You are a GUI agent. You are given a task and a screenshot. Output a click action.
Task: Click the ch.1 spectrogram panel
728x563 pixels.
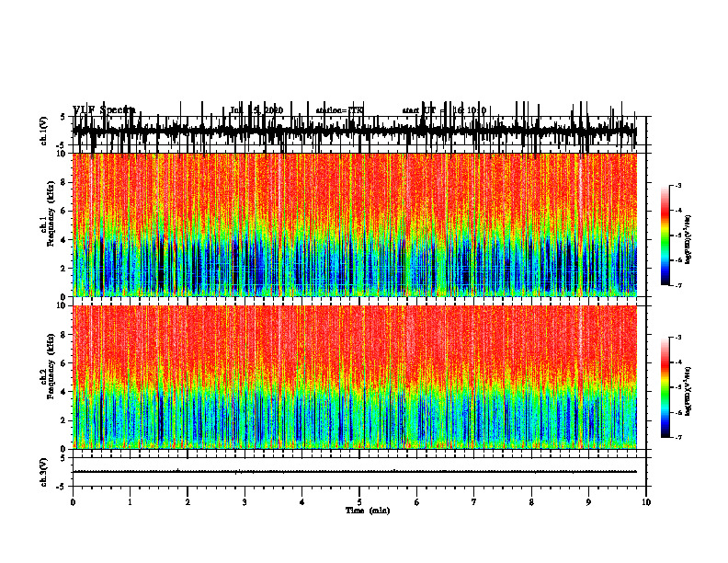pos(355,224)
